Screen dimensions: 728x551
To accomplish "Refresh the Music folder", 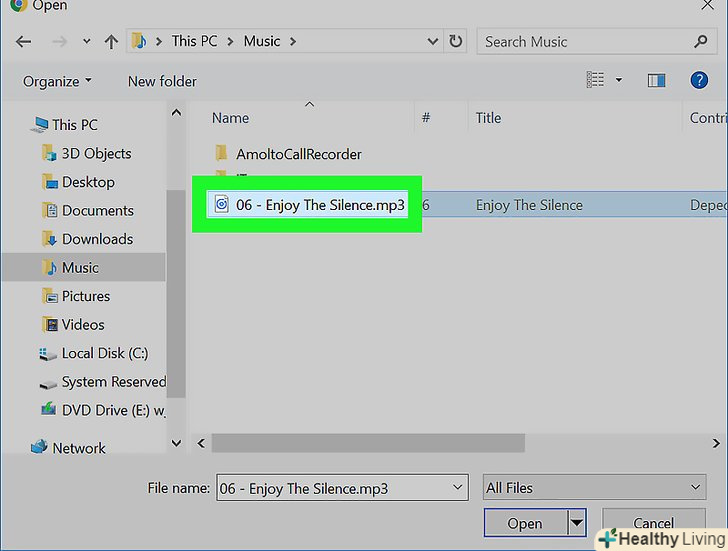I will 455,41.
